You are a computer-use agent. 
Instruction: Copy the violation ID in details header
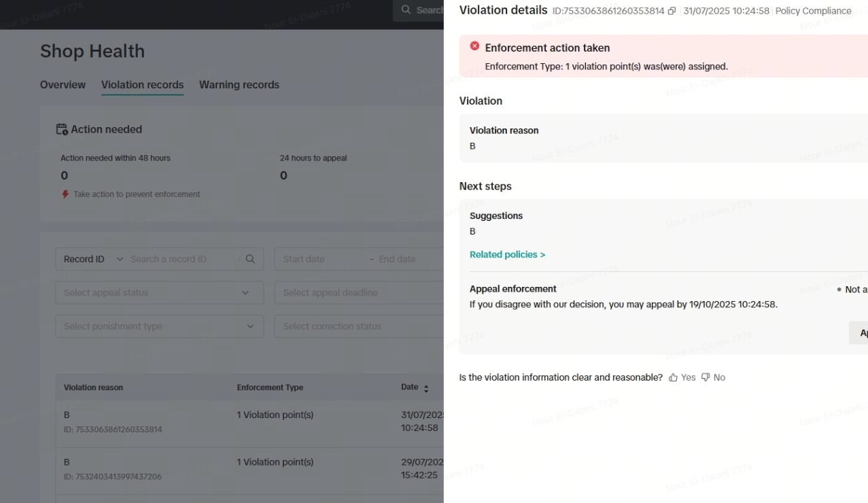point(672,11)
